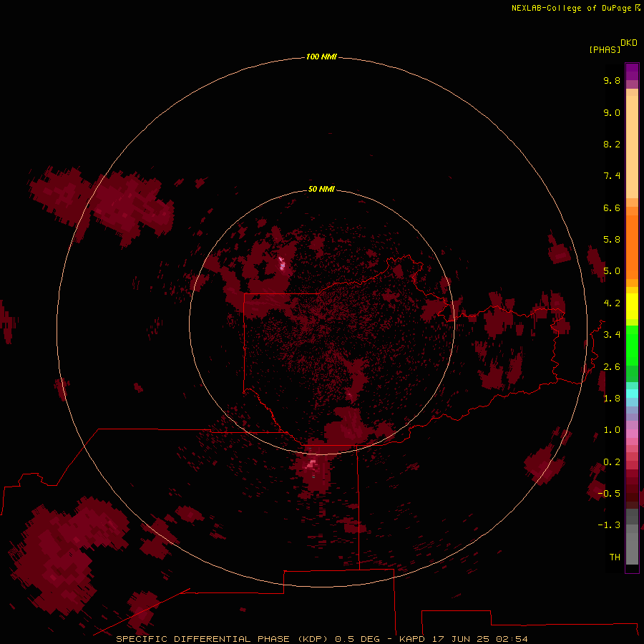Click the 9.0 value on the color scale
644x644 pixels.
click(612, 112)
